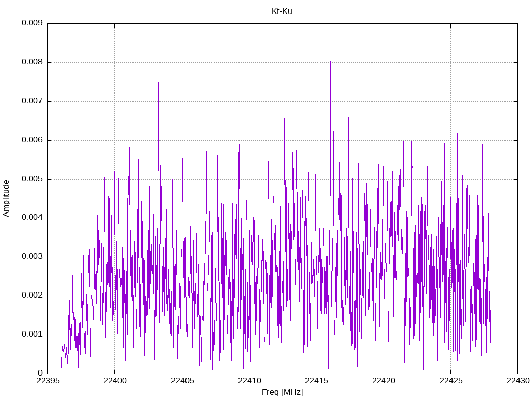Screen dimensions: 532x399
Task: Click the spectrum peak at 0.0075 near 22403 MHz
Action: pyautogui.click(x=158, y=82)
